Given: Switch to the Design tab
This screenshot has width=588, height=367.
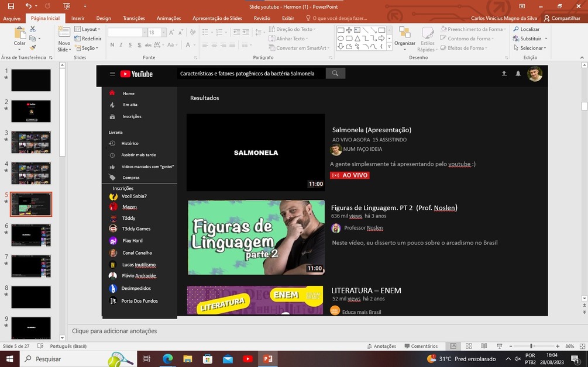Looking at the screenshot, I should click(x=104, y=18).
